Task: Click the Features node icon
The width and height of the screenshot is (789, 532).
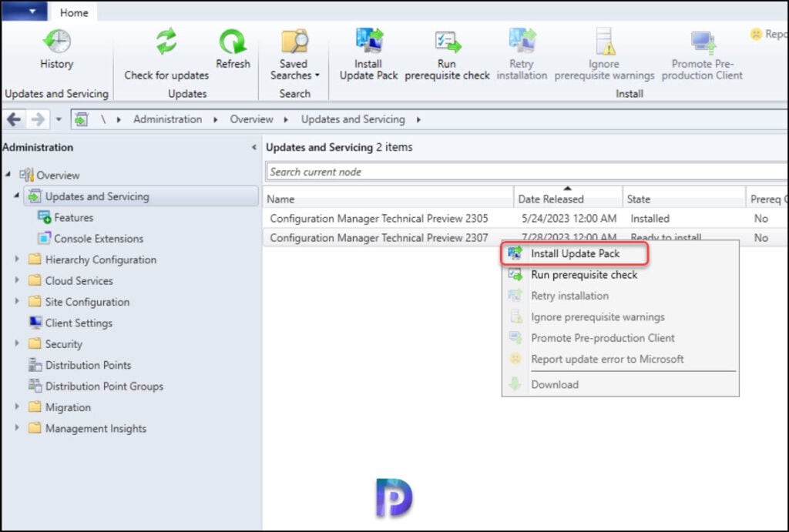Action: 44,217
